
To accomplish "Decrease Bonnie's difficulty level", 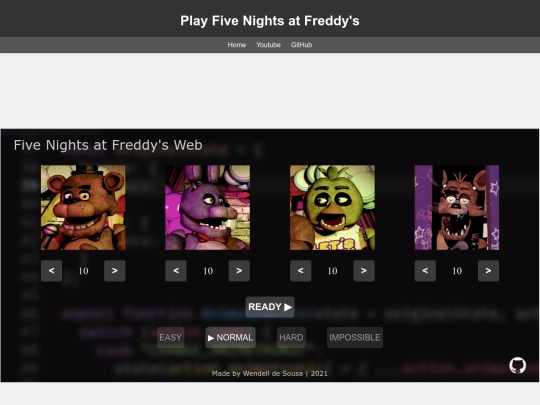I will [x=176, y=271].
